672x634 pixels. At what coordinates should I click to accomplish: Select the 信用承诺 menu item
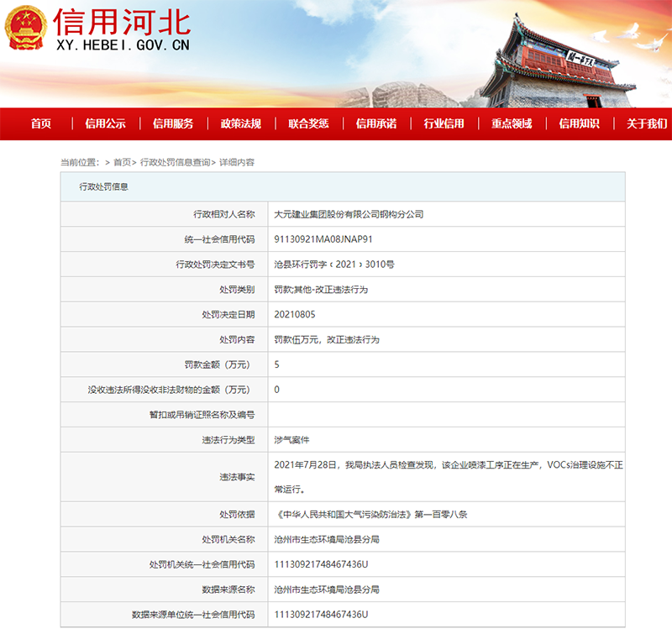click(376, 123)
